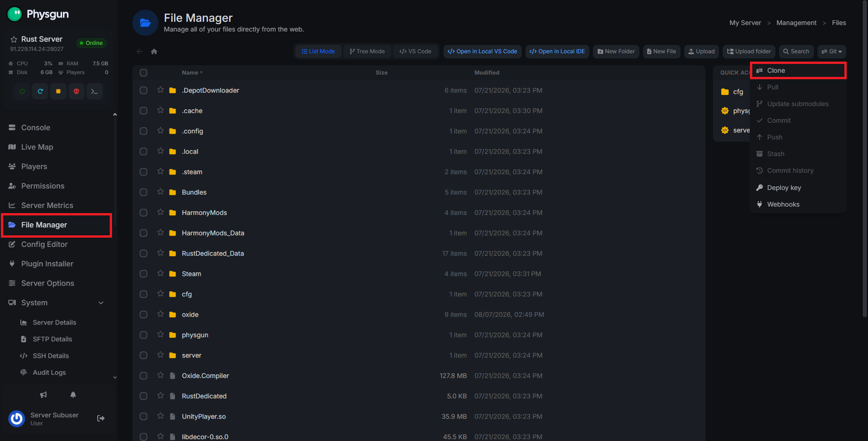Go to home directory via the house icon
The height and width of the screenshot is (441, 868).
point(154,51)
